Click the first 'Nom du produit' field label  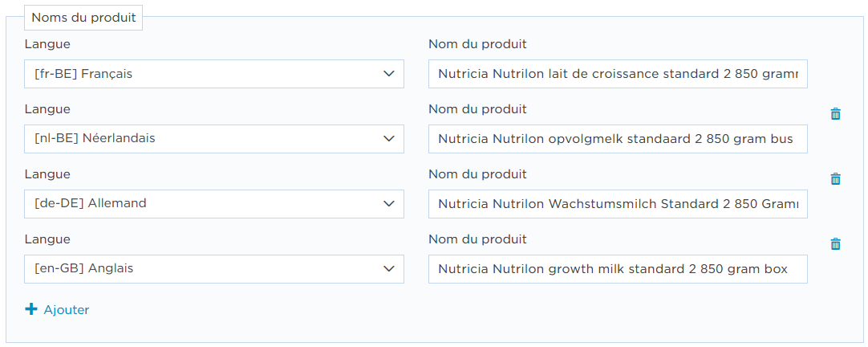click(478, 44)
